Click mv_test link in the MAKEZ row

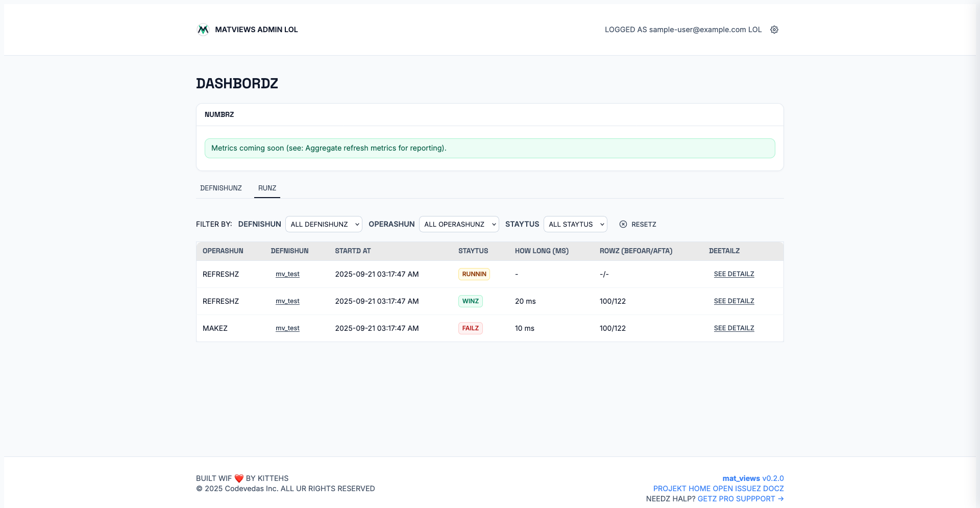(x=287, y=328)
